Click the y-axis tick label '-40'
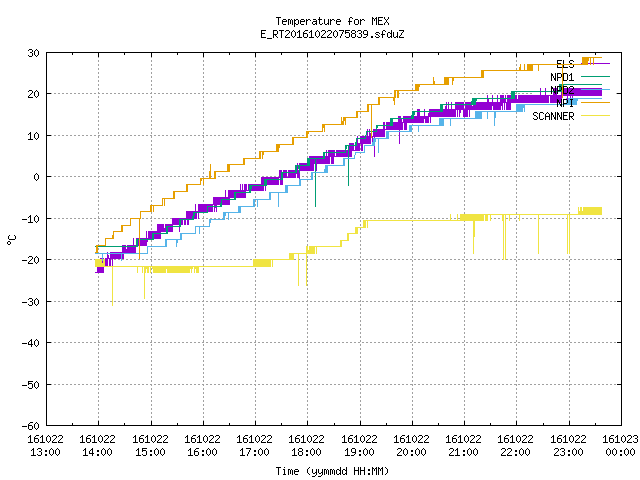Viewport: 640px width, 480px height. click(31, 343)
